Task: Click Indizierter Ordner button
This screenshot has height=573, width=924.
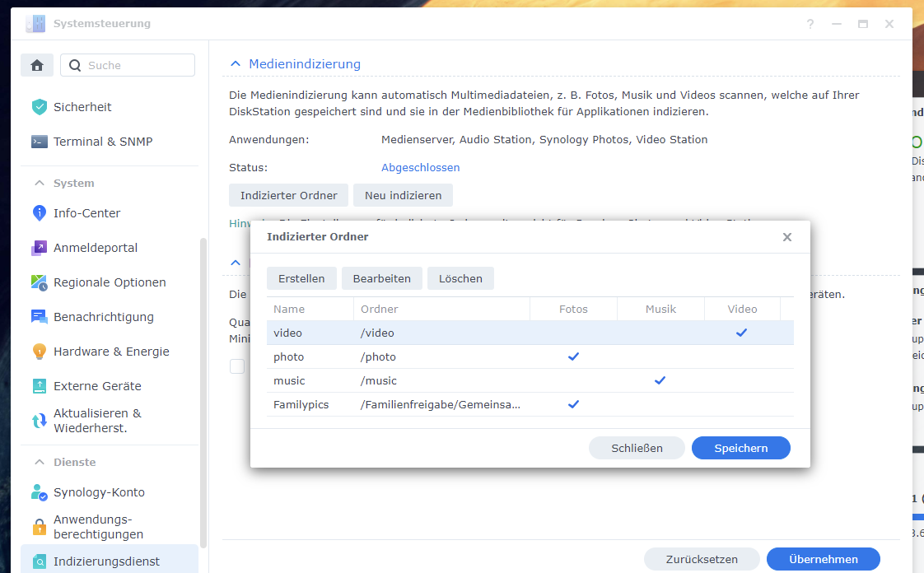Action: (289, 195)
